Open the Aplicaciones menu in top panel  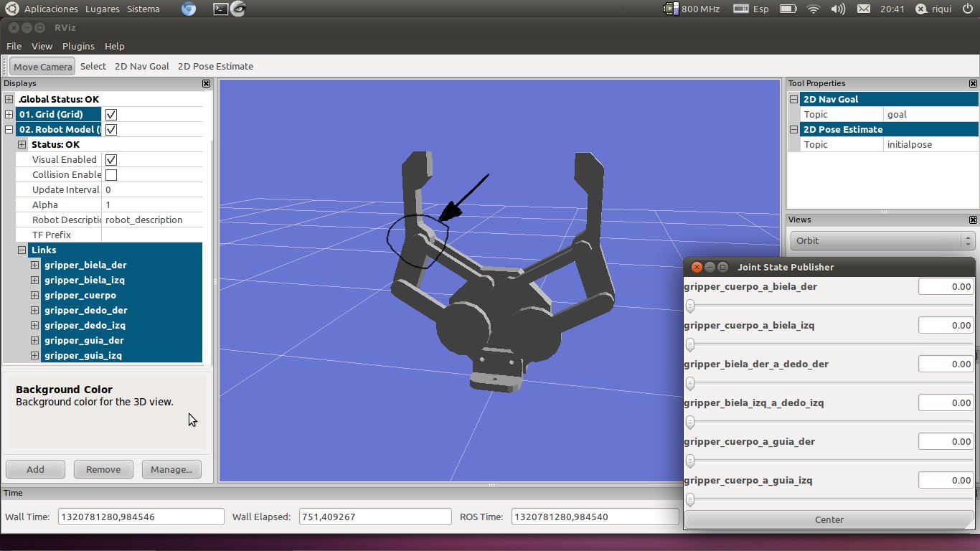point(51,9)
